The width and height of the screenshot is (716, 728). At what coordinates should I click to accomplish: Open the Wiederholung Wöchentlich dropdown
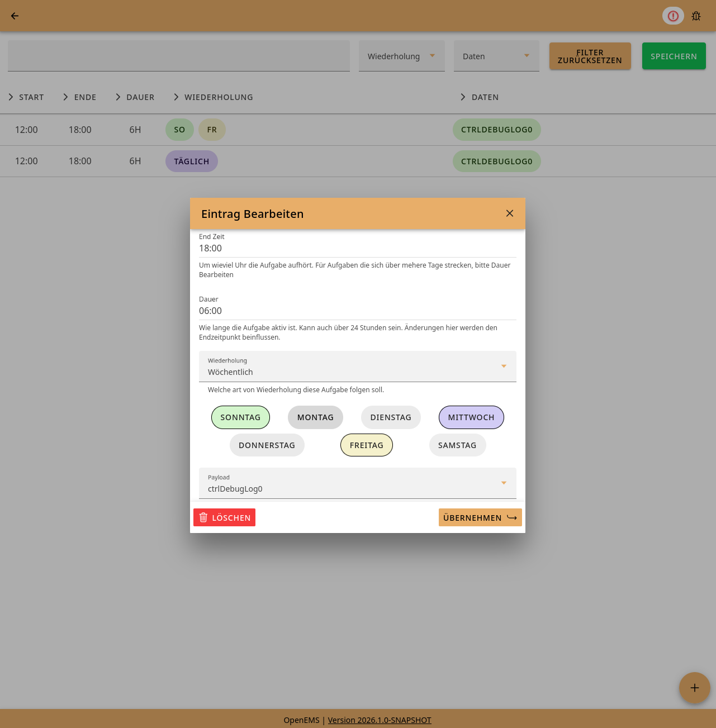357,367
